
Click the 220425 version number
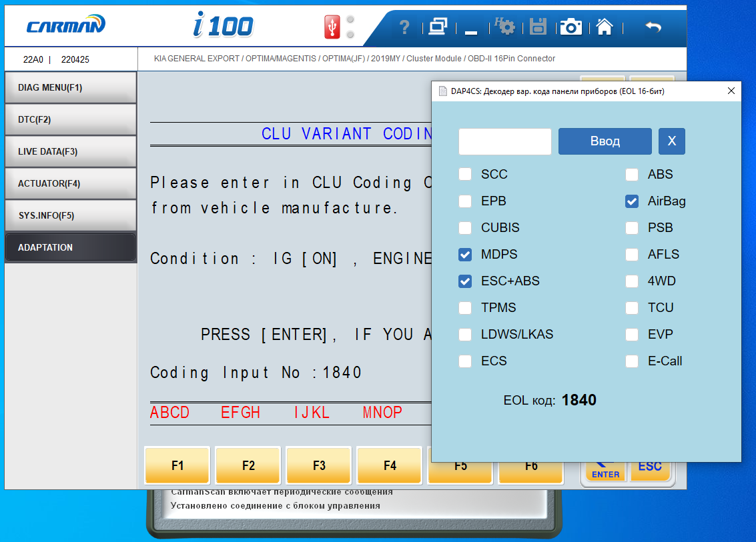tap(75, 59)
